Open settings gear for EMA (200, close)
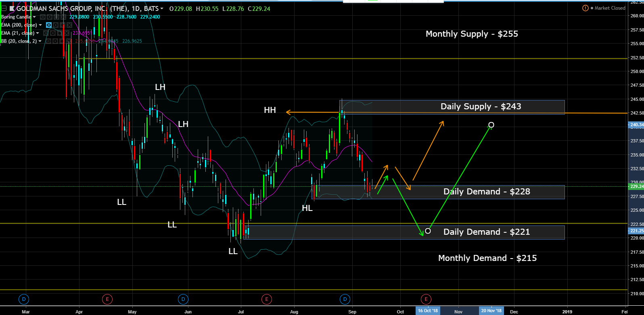 point(56,25)
